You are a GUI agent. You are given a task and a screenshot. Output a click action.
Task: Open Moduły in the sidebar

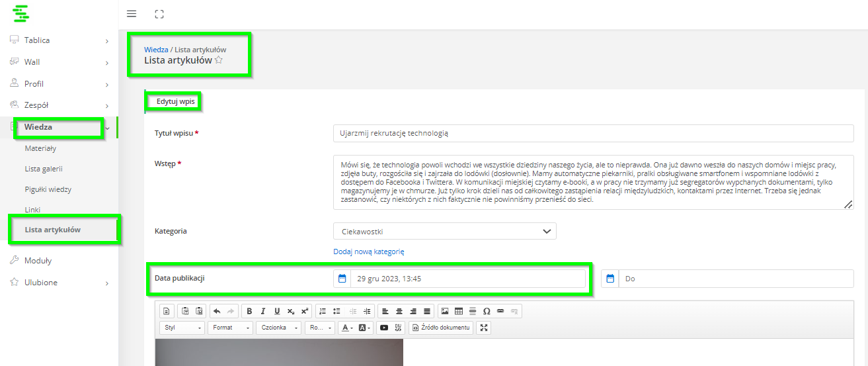click(38, 261)
